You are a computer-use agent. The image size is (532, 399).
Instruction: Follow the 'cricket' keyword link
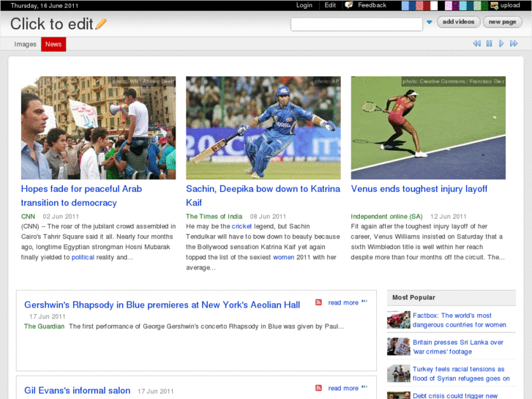(241, 226)
